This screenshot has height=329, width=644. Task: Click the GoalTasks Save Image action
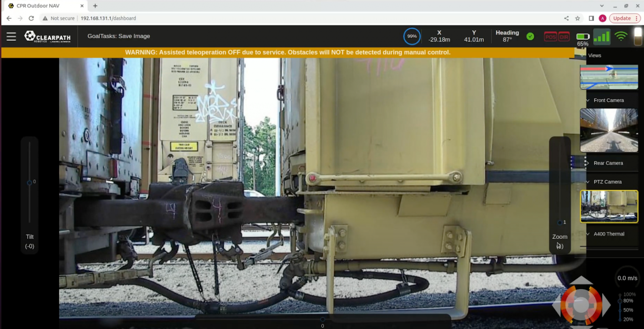pos(119,36)
